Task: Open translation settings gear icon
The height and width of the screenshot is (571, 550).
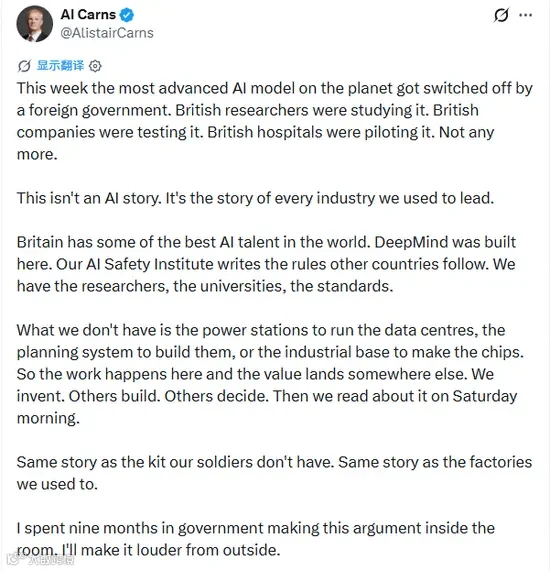Action: (95, 66)
